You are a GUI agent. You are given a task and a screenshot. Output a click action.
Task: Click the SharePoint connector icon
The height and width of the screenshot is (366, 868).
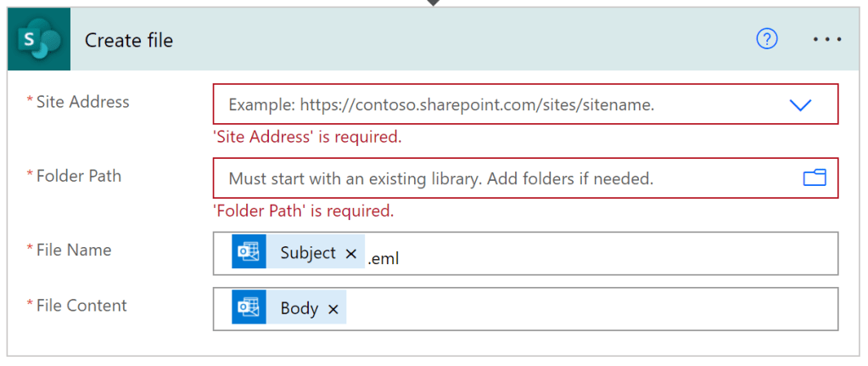[x=39, y=40]
